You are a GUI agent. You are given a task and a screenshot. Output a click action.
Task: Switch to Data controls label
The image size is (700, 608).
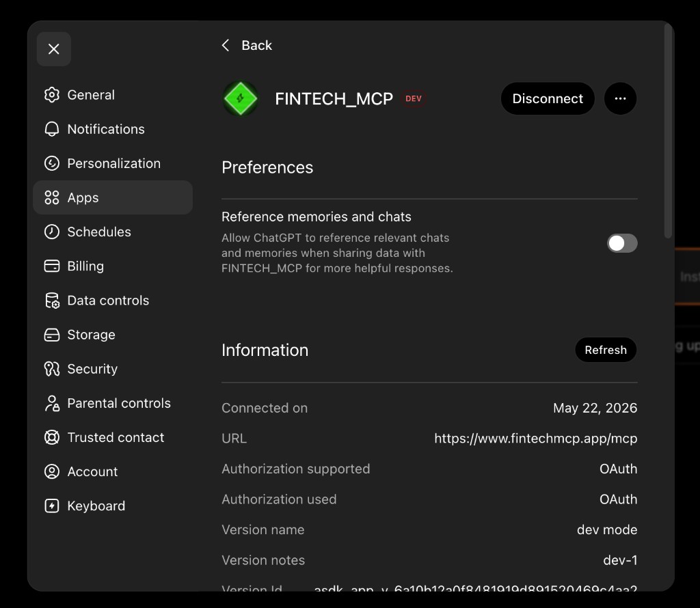tap(108, 301)
